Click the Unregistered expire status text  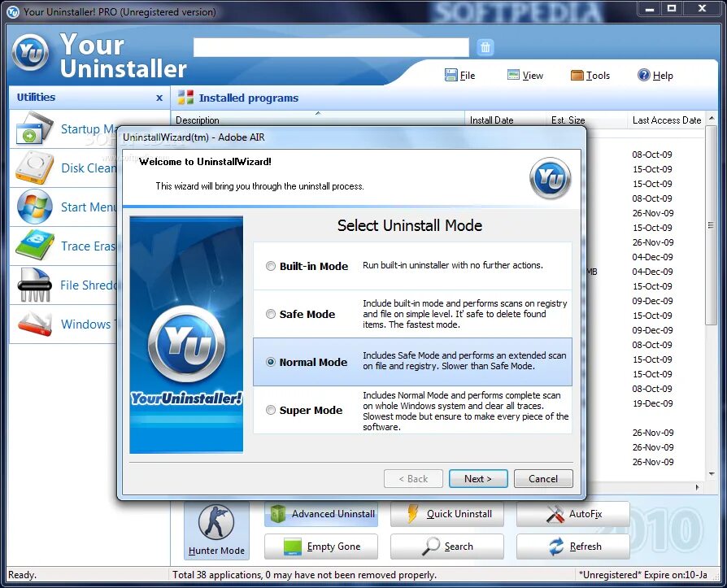pos(643,574)
